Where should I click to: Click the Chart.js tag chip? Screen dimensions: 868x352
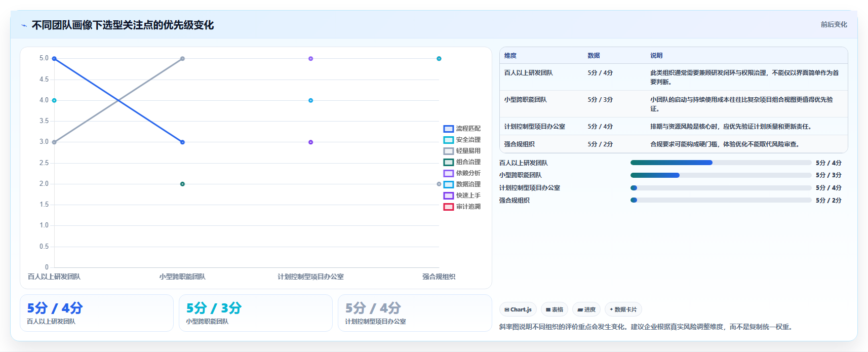click(x=518, y=309)
